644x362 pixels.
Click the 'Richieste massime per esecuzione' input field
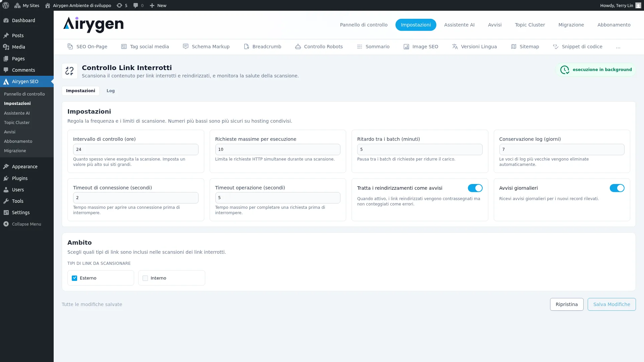(x=278, y=149)
